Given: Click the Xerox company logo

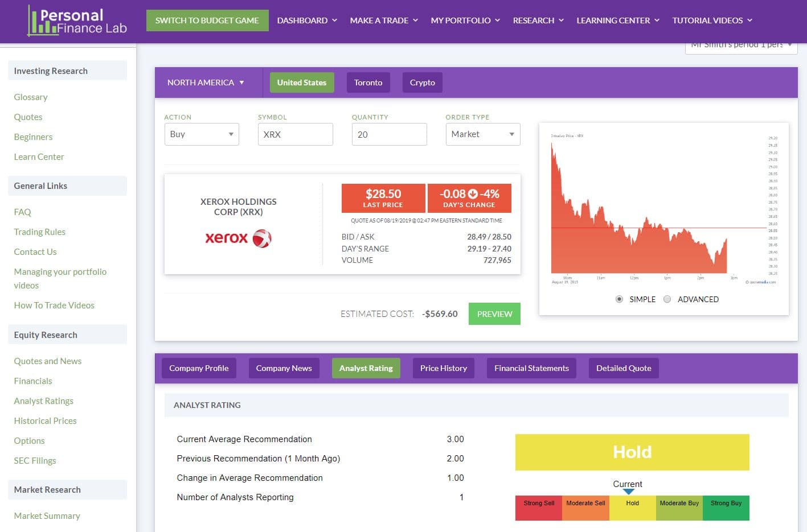Looking at the screenshot, I should (x=238, y=238).
